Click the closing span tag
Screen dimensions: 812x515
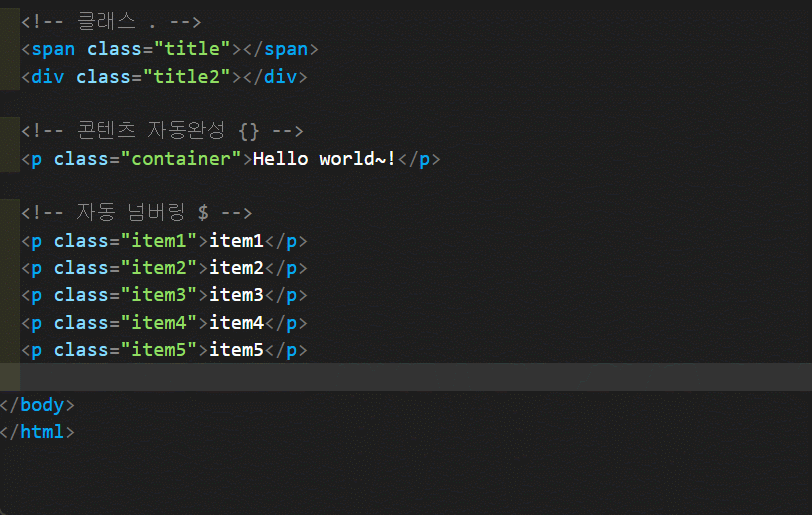[281, 49]
